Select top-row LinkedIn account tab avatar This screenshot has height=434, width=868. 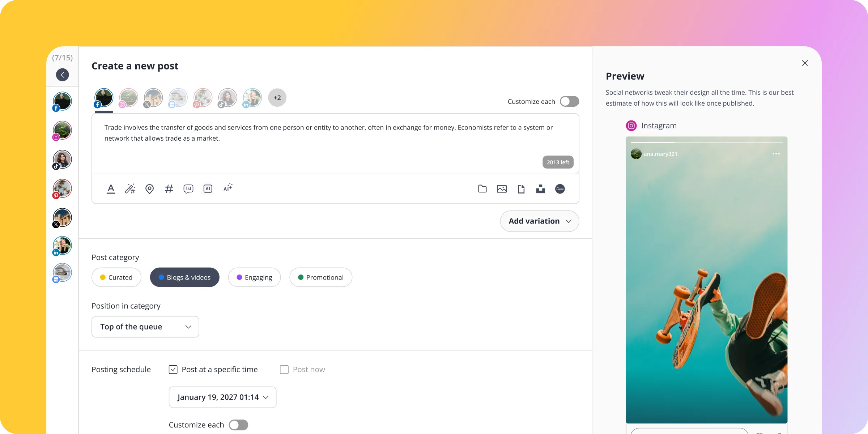point(252,98)
